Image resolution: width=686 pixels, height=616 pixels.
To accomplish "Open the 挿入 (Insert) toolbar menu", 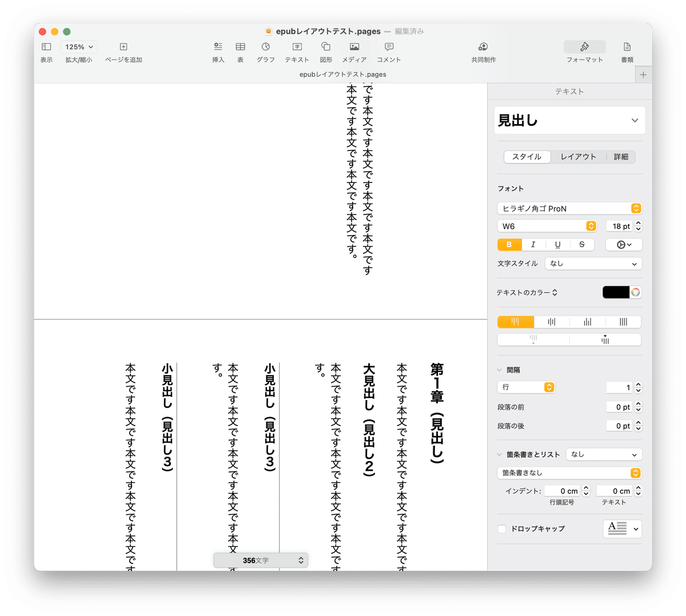I will click(218, 52).
